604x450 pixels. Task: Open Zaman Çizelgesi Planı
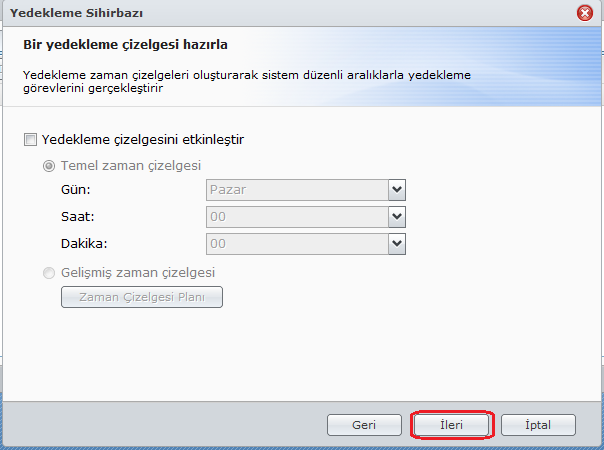click(x=141, y=297)
